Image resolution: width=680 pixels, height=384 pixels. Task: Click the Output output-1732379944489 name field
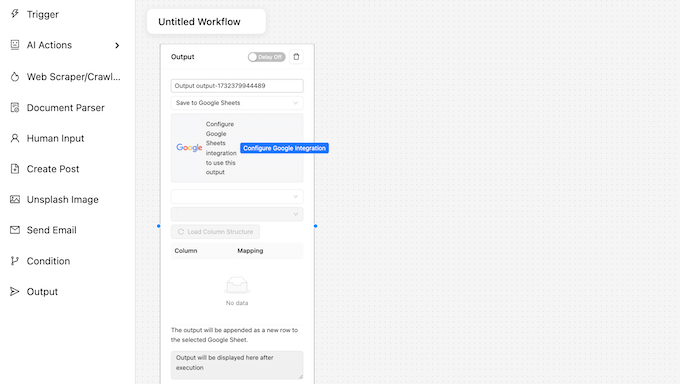pos(237,85)
